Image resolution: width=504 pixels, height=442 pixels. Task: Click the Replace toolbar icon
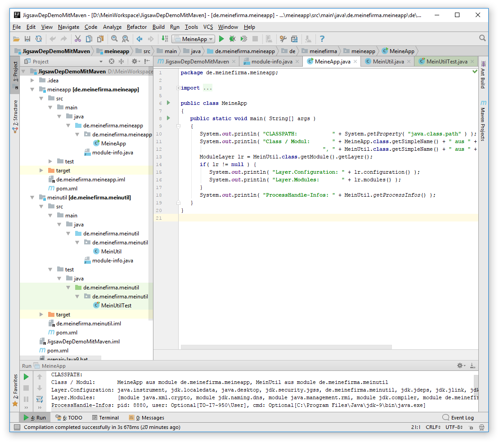click(126, 39)
